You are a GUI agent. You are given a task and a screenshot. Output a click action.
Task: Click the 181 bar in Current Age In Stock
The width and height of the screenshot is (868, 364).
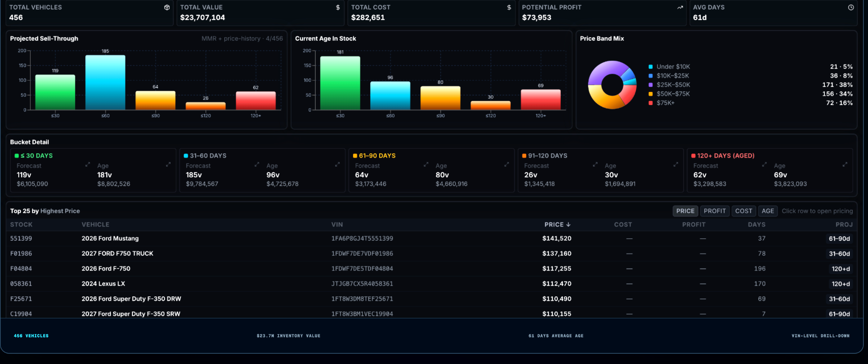[x=340, y=83]
